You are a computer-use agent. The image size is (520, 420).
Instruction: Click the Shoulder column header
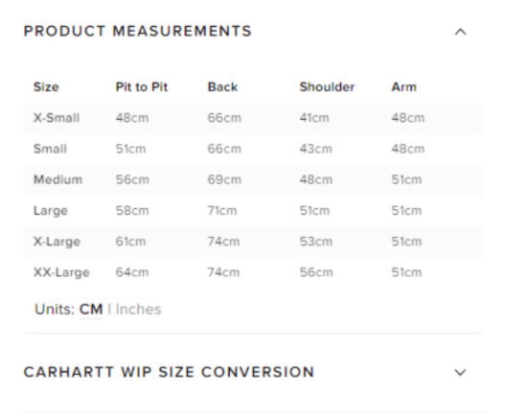(x=327, y=87)
